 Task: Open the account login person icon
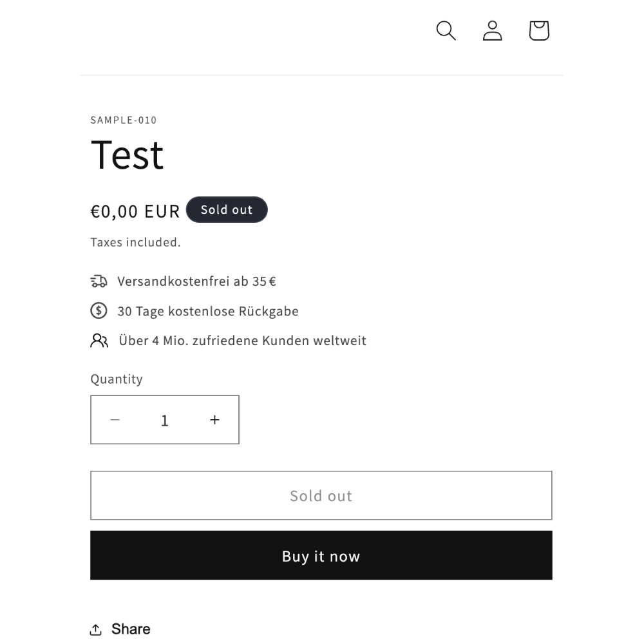(x=492, y=31)
